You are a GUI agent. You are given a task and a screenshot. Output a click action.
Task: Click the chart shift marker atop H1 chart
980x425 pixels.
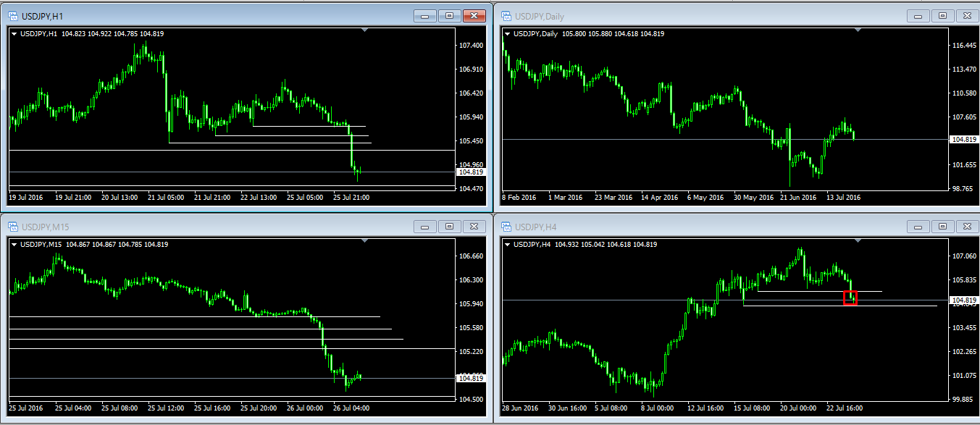pos(365,30)
